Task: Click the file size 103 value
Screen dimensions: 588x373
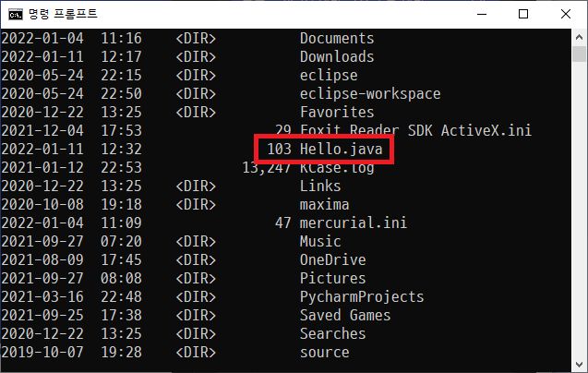Action: 279,149
